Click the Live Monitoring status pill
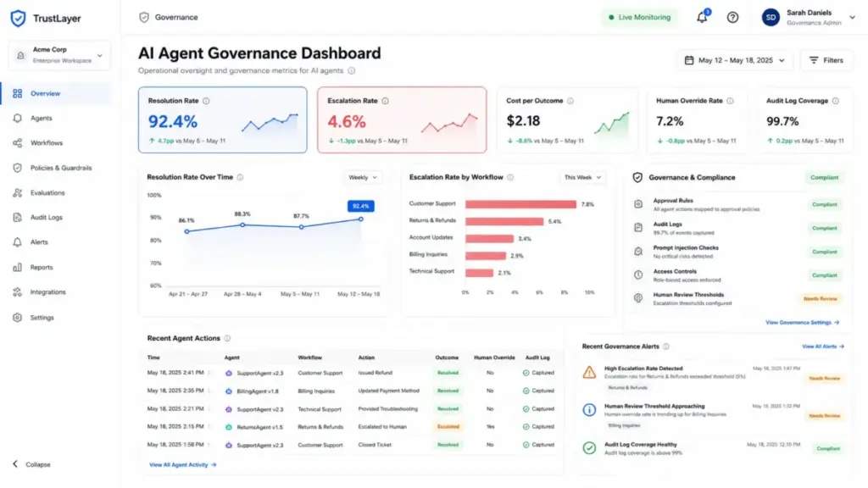Screen dimensions: 868x488 639,17
